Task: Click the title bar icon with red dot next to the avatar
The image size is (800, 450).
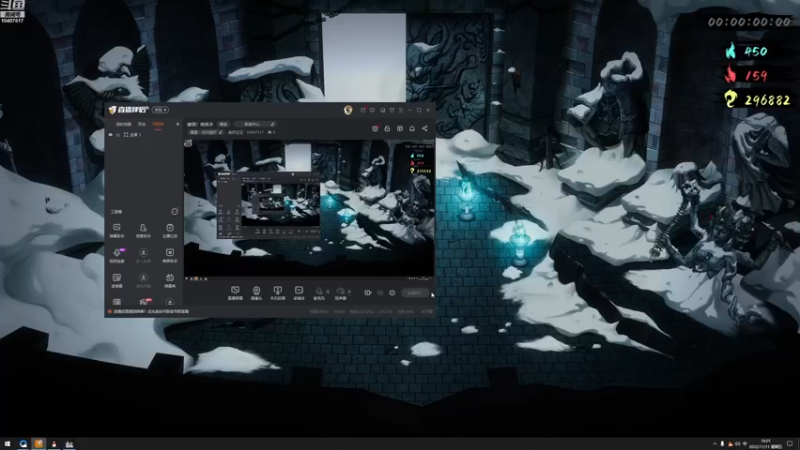Action: pos(363,110)
